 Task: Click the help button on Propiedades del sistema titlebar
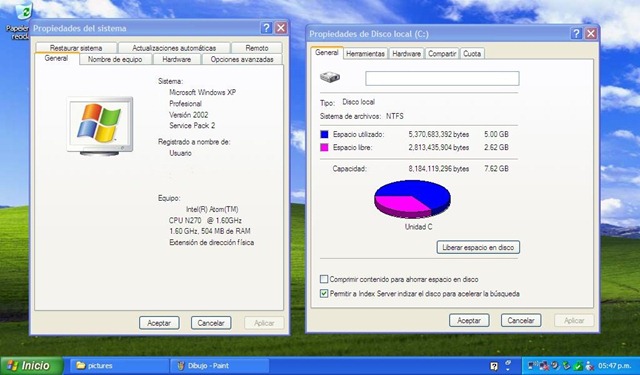click(266, 28)
